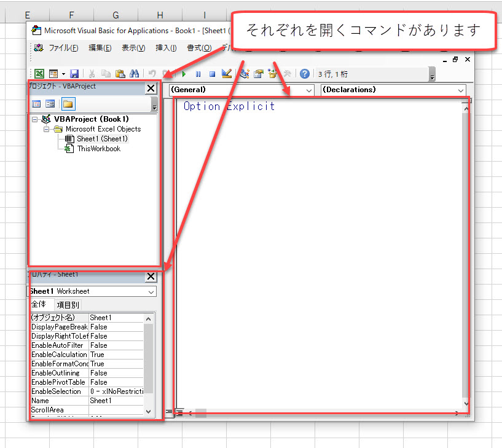The image size is (502, 448).
Task: Close the properties window pane
Action: click(x=151, y=277)
